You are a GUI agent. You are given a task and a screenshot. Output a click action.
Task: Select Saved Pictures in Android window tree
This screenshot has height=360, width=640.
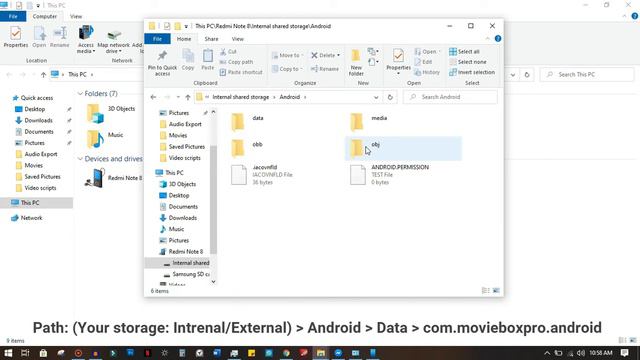182,147
